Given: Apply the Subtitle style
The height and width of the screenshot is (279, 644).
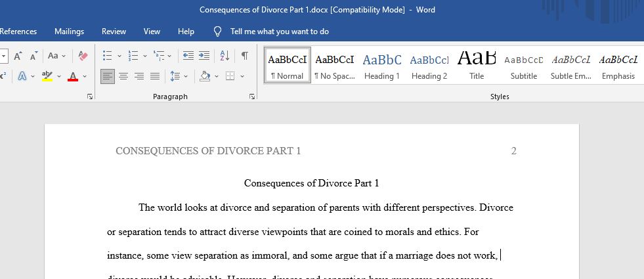Looking at the screenshot, I should pyautogui.click(x=524, y=65).
